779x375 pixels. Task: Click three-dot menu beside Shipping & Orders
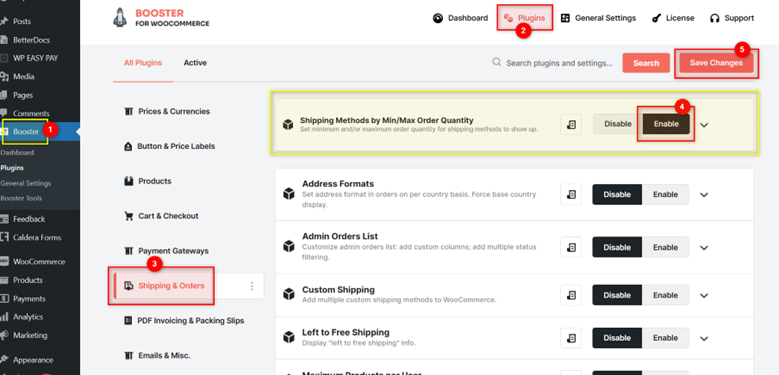[x=252, y=286]
